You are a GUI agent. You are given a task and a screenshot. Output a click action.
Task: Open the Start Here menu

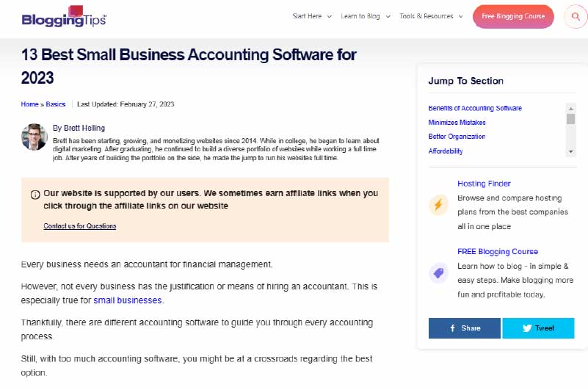[307, 16]
